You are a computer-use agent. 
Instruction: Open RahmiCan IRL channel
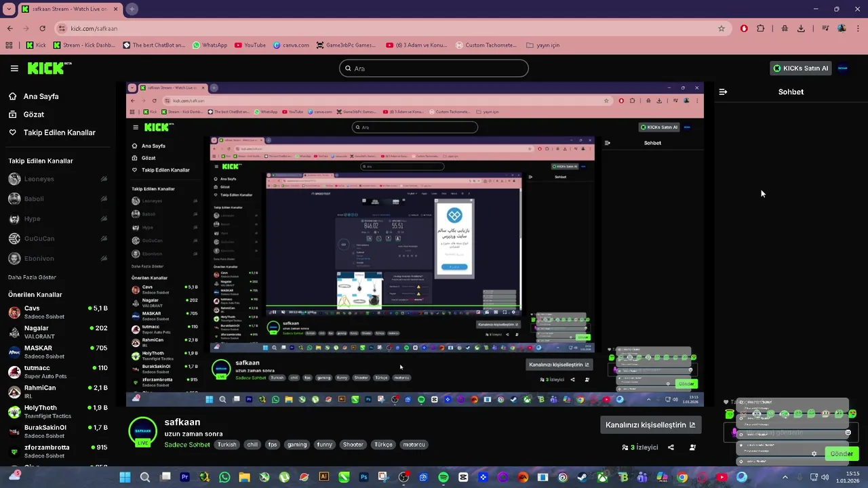pos(58,392)
